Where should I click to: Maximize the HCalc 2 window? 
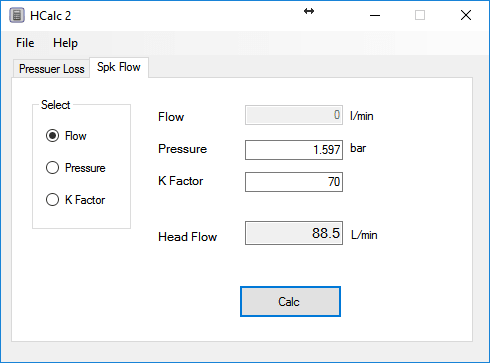coord(420,15)
